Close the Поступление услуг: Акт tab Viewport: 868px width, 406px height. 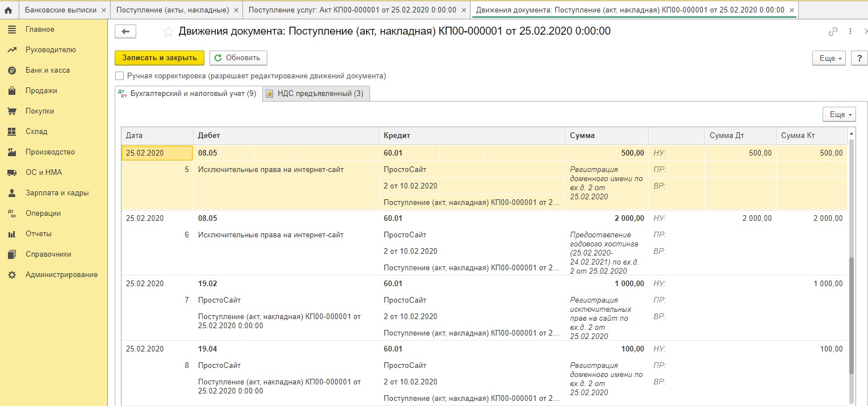click(463, 10)
